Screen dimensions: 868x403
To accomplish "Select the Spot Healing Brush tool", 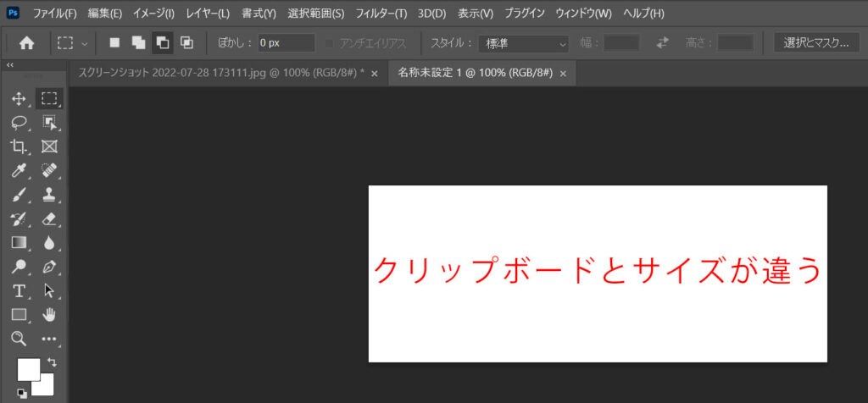I will click(x=49, y=171).
